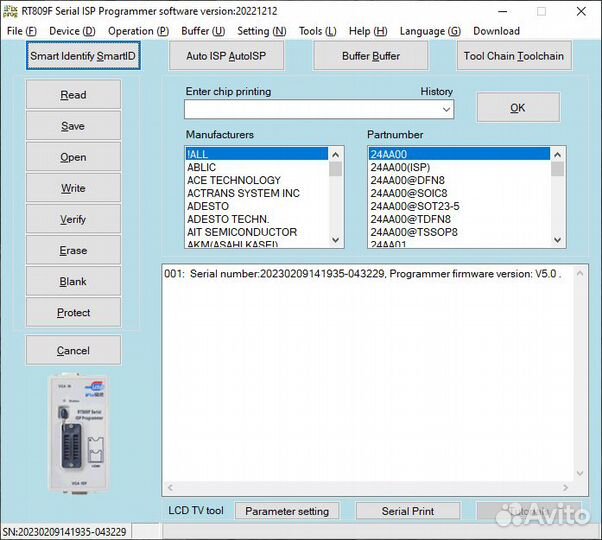Select part number 24AA00(ISP)
Screen dimensions: 602x540
pos(459,167)
